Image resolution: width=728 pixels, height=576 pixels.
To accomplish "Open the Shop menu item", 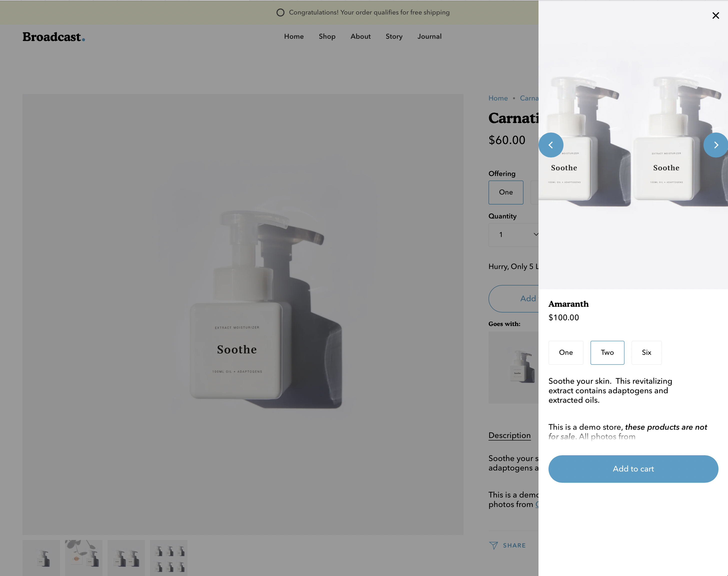I will coord(327,36).
